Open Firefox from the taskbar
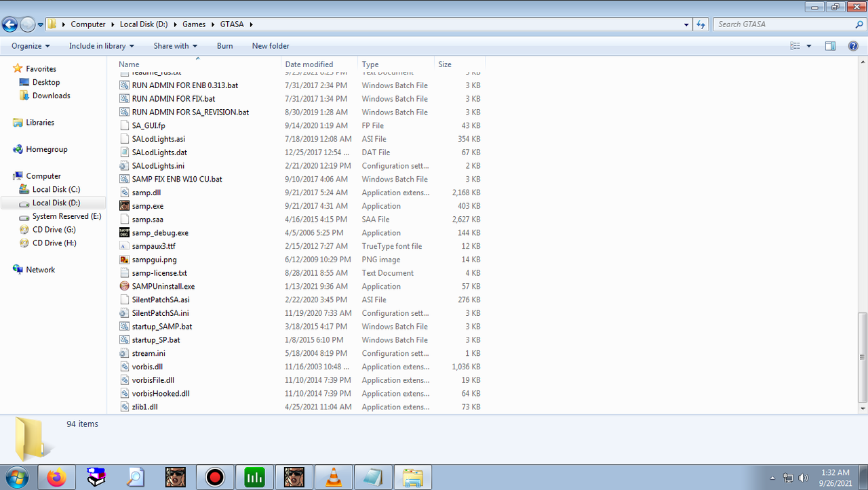This screenshot has height=490, width=868. pyautogui.click(x=56, y=477)
